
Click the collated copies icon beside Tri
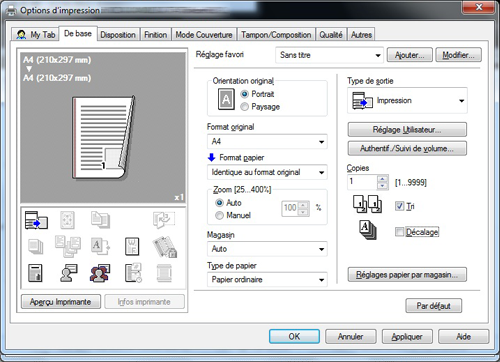click(x=368, y=204)
